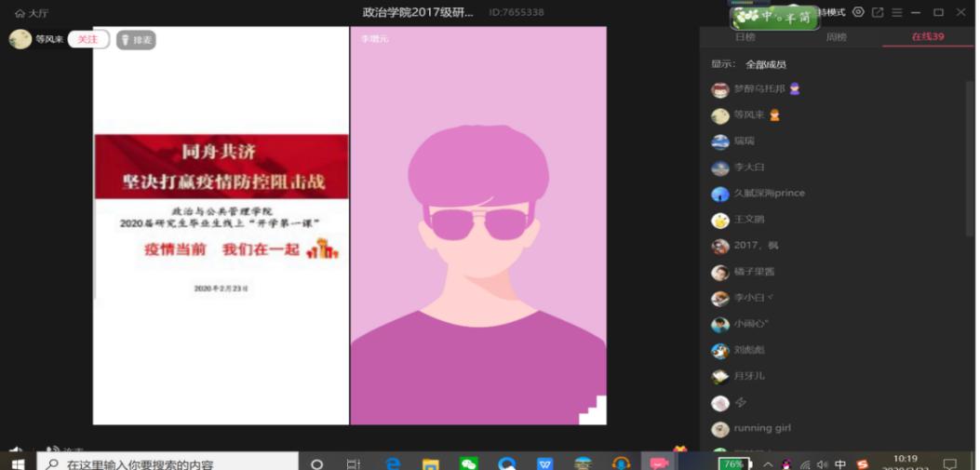Screen dimensions: 980x470
Task: Click the 排麦 microphone queue button
Action: coord(136,40)
